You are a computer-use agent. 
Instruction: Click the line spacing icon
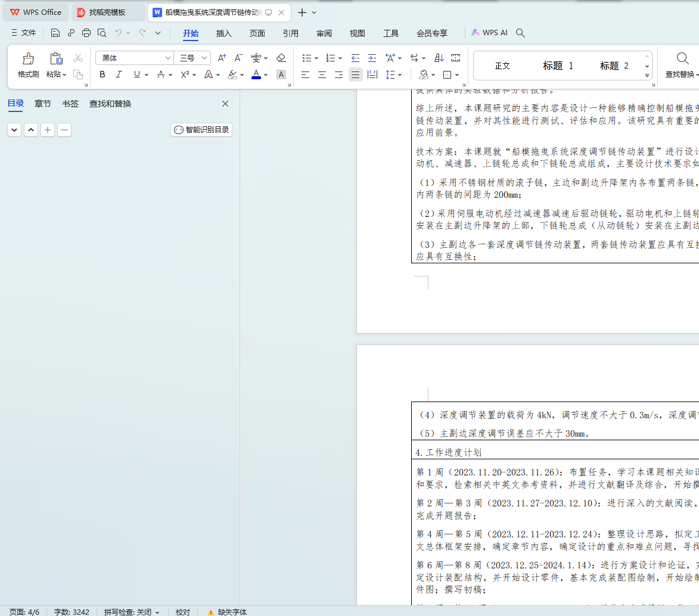pos(390,74)
